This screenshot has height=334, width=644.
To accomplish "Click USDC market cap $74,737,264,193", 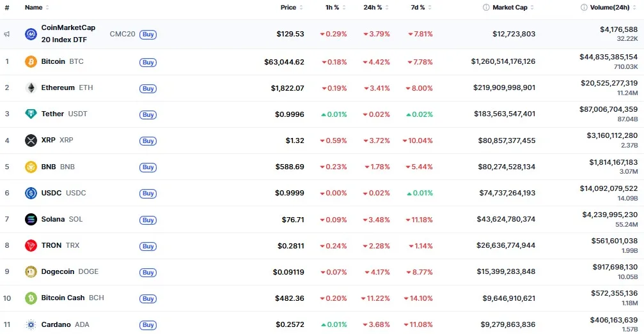I will (x=507, y=193).
